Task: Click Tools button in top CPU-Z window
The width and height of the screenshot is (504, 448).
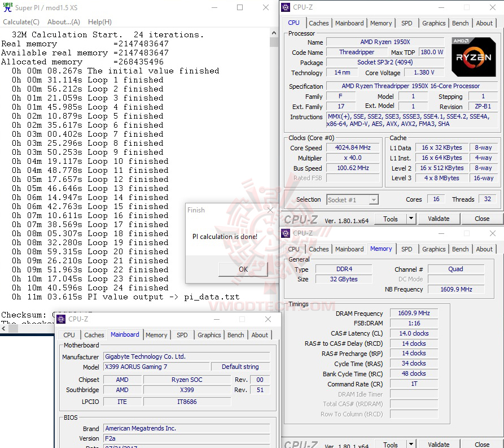Action: coord(391,219)
